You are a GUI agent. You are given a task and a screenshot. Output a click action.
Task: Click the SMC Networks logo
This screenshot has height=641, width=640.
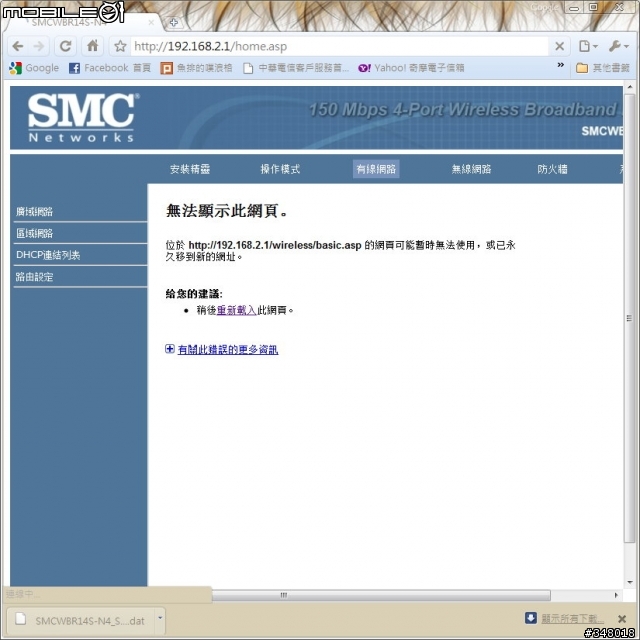pyautogui.click(x=83, y=118)
